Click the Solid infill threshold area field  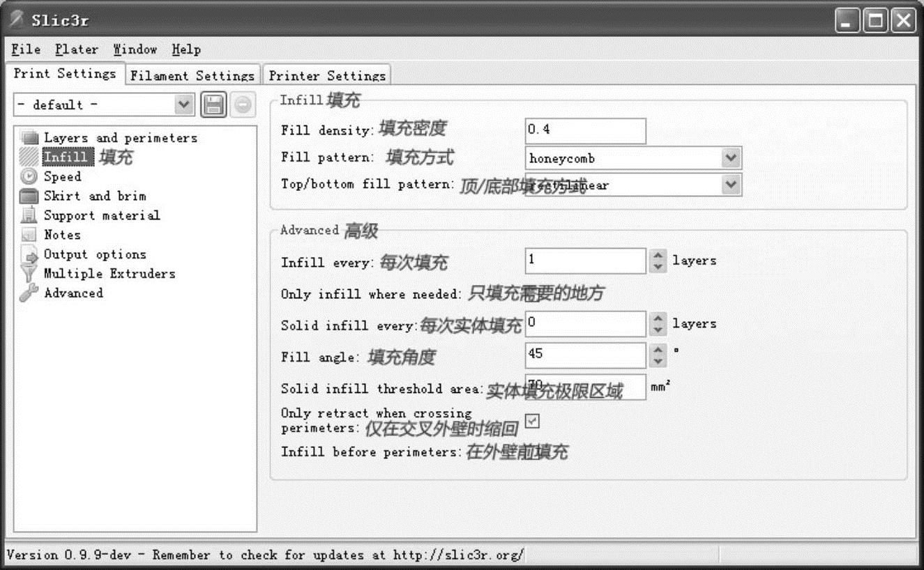click(586, 387)
